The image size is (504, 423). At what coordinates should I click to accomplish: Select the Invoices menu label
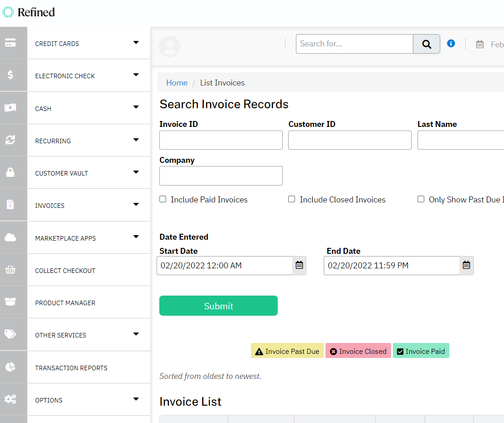pos(50,206)
